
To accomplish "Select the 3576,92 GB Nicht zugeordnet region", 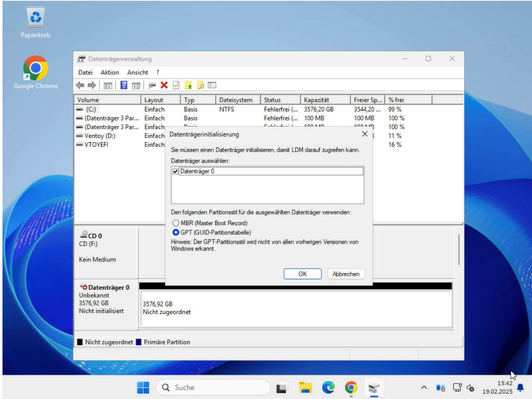I will tap(296, 309).
